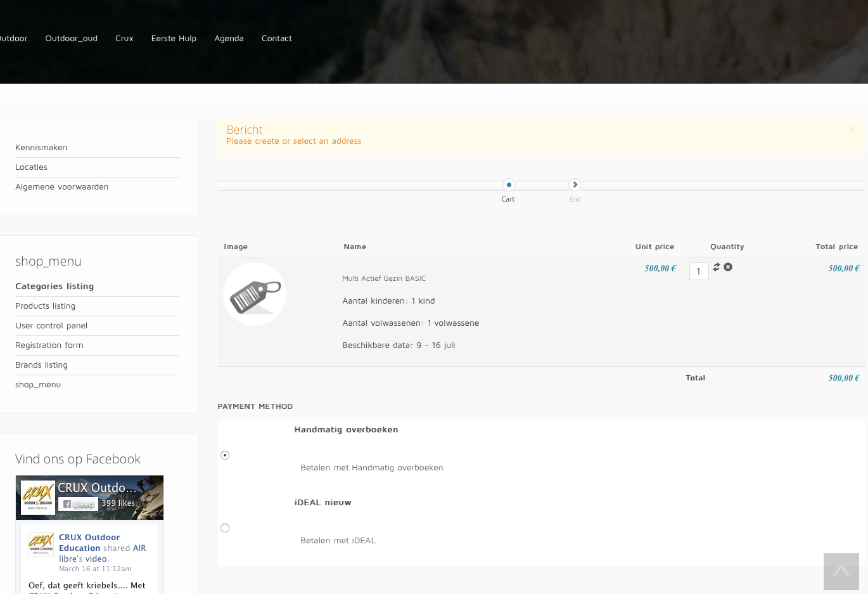The width and height of the screenshot is (868, 594).
Task: Click the scroll-to-top arrow button
Action: point(841,571)
